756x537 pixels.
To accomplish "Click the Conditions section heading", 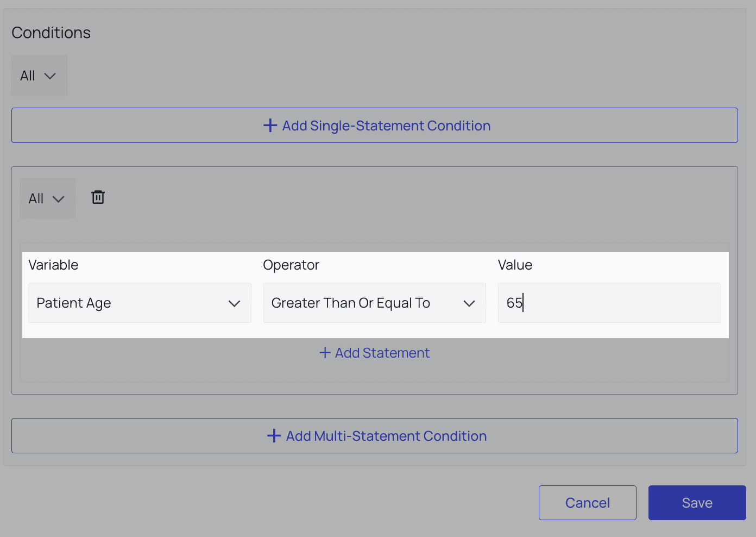I will pyautogui.click(x=51, y=33).
